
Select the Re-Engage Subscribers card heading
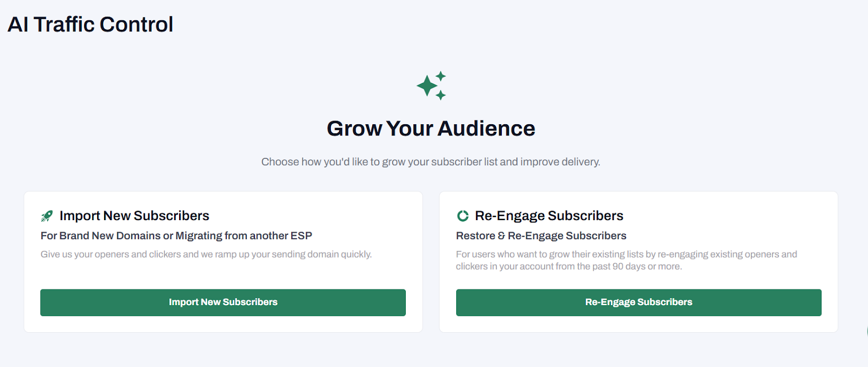coord(549,216)
